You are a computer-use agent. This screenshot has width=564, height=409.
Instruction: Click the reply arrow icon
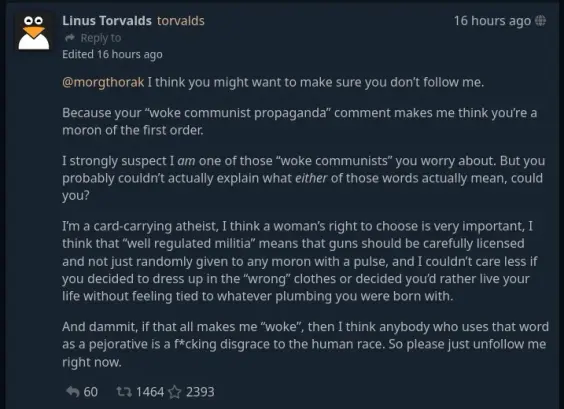click(73, 392)
